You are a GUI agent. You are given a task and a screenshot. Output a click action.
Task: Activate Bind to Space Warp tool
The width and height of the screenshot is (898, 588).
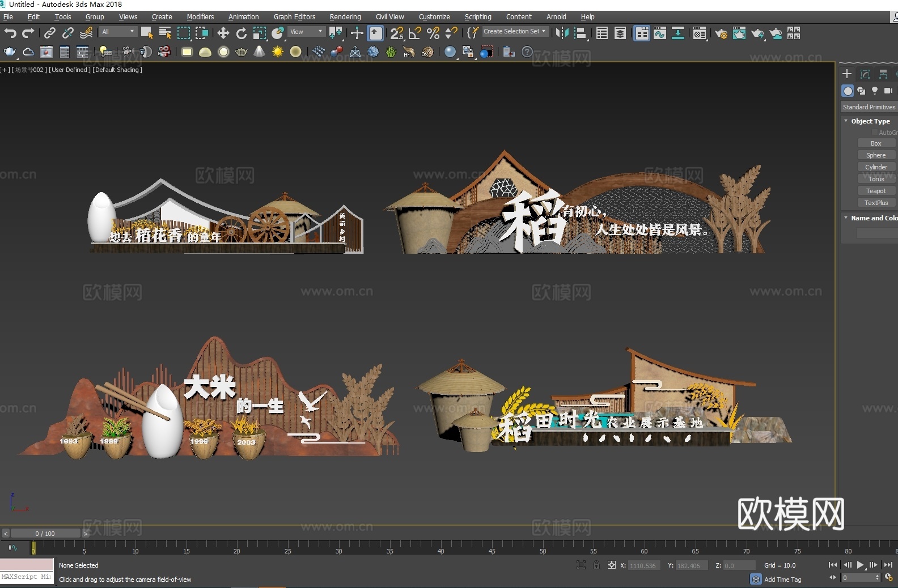[x=86, y=33]
